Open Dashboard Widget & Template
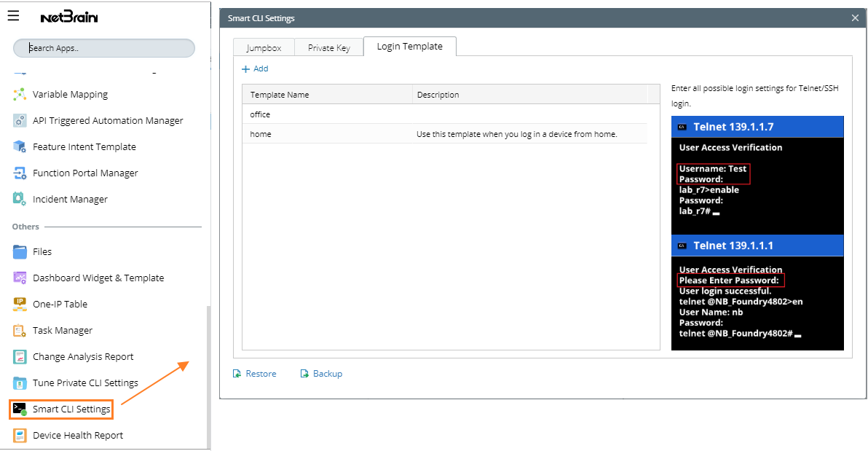 [x=98, y=278]
